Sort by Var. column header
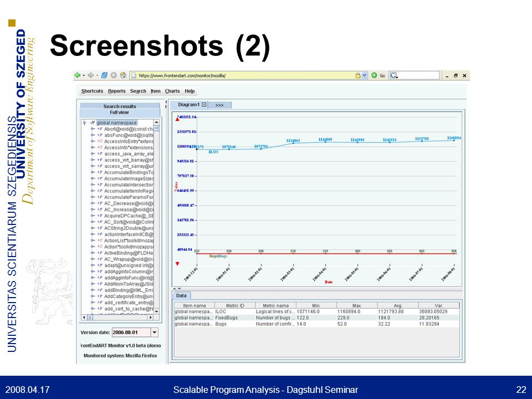Screen dimensions: 532x399 [x=439, y=305]
